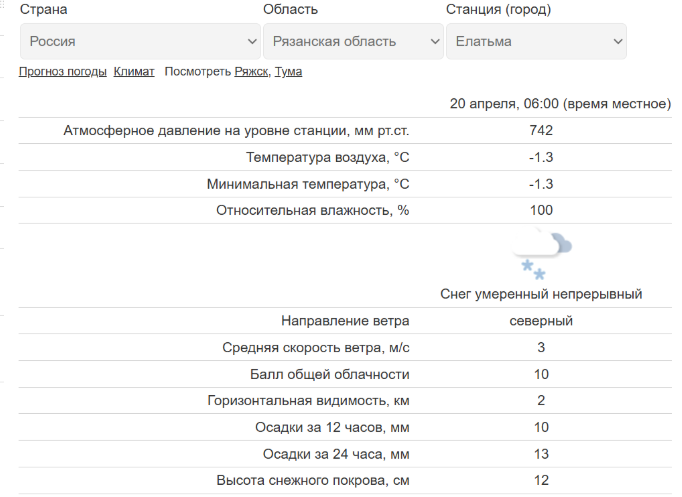The width and height of the screenshot is (682, 497).
Task: Select the Область label
Action: pos(291,10)
